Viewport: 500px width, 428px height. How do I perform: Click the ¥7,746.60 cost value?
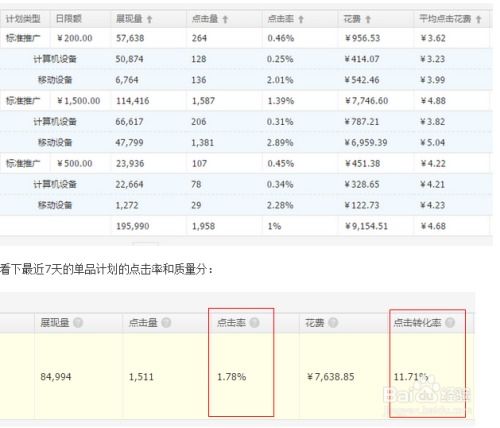[x=366, y=101]
